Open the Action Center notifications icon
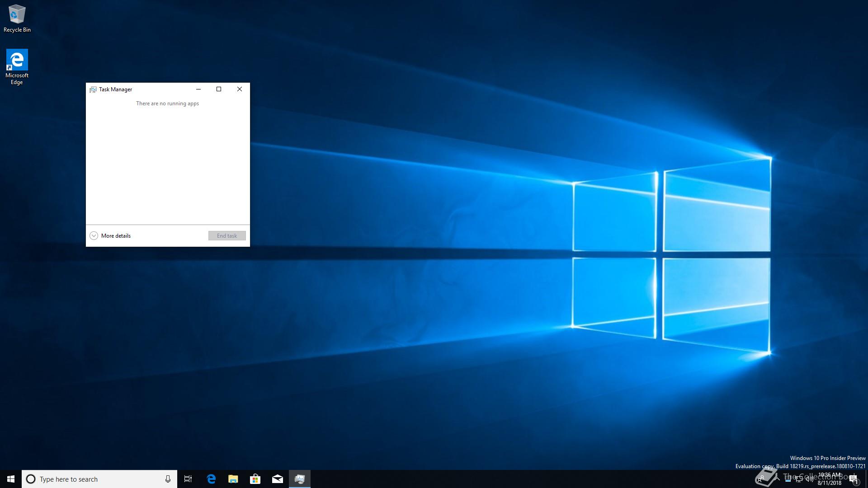The height and width of the screenshot is (488, 868). (854, 479)
